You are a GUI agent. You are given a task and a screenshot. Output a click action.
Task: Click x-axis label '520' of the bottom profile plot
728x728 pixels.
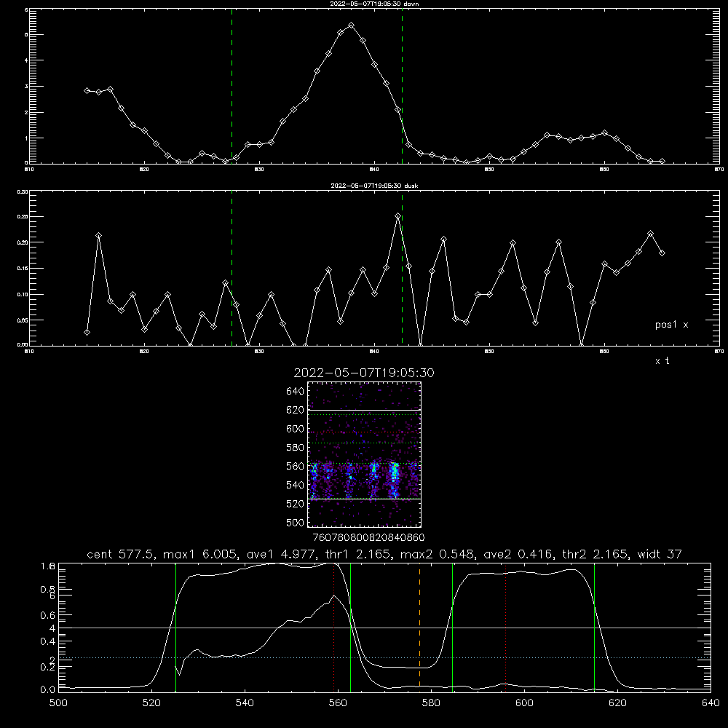(152, 703)
